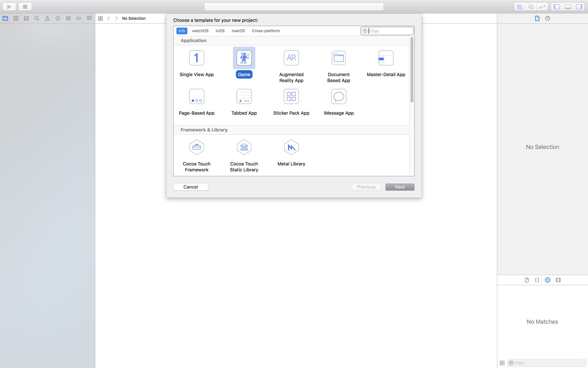
Task: Run the project with the Play button
Action: point(9,7)
